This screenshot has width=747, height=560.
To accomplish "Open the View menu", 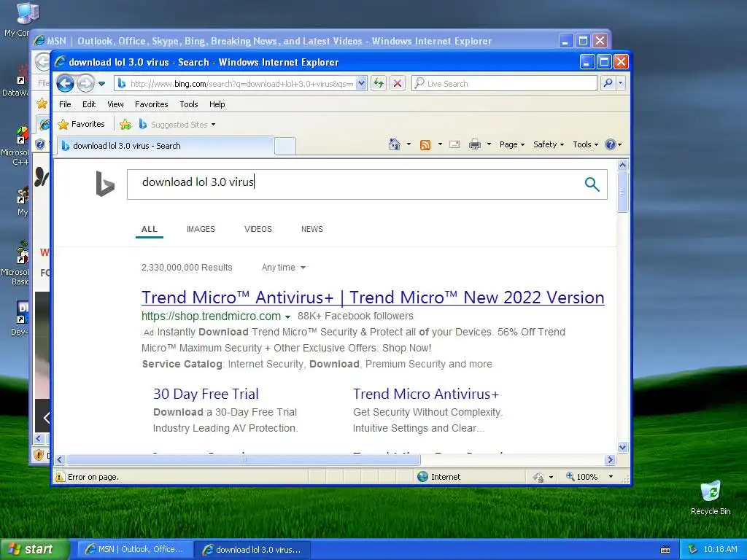I will [x=115, y=104].
